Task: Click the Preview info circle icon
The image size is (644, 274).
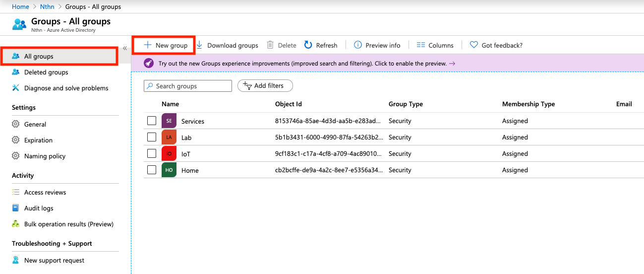Action: 358,45
